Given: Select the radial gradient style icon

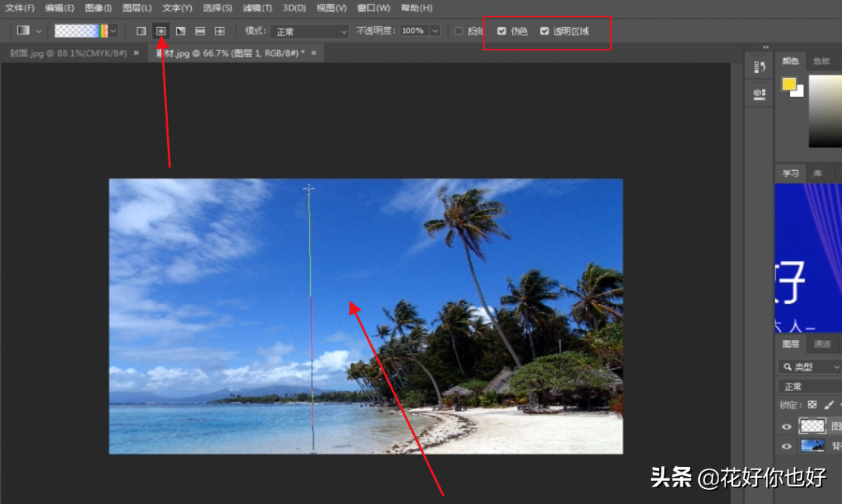Looking at the screenshot, I should click(160, 31).
